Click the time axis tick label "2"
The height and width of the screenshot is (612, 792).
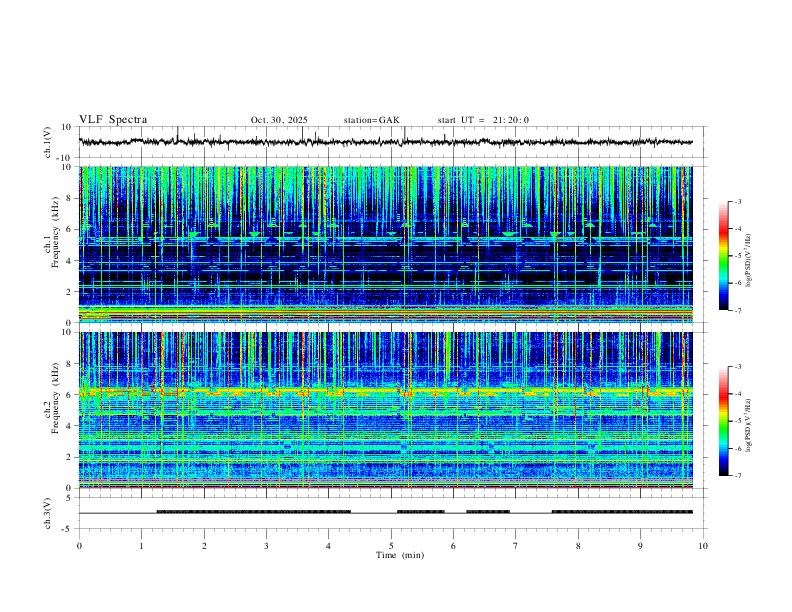click(204, 546)
